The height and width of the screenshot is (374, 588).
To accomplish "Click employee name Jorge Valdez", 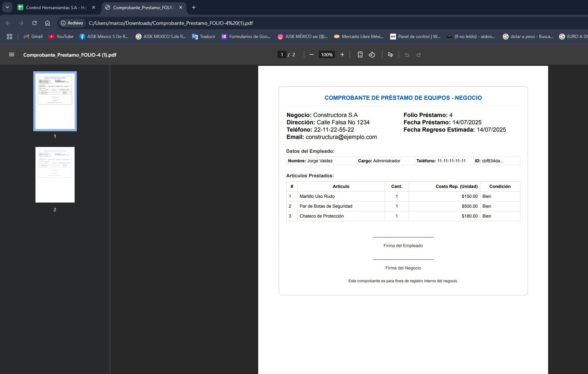I will coord(320,161).
